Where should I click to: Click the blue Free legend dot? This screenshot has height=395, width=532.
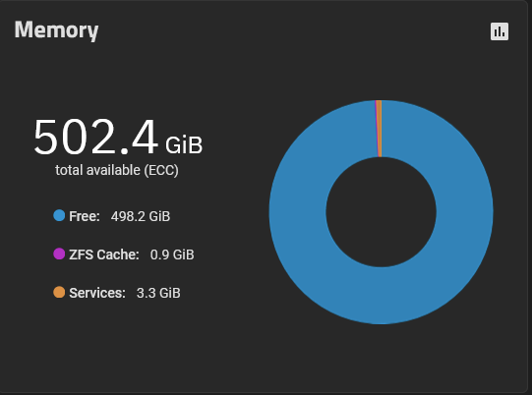[x=59, y=215]
